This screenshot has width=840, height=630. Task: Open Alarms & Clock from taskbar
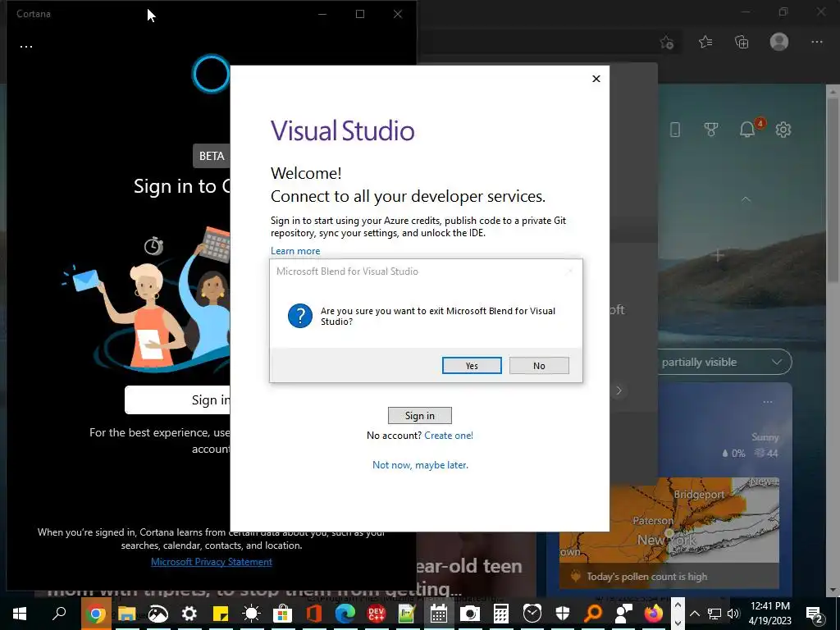tap(532, 614)
